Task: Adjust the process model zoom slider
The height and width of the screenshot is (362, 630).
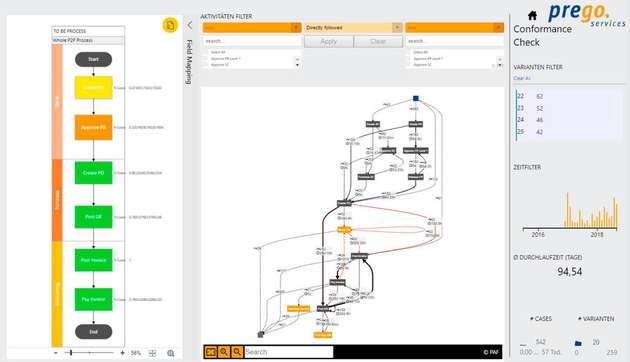Action: pos(72,353)
